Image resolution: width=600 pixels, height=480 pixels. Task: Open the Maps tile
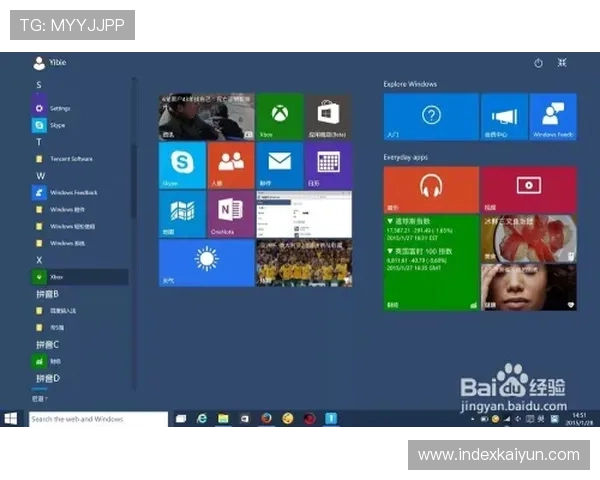(182, 214)
